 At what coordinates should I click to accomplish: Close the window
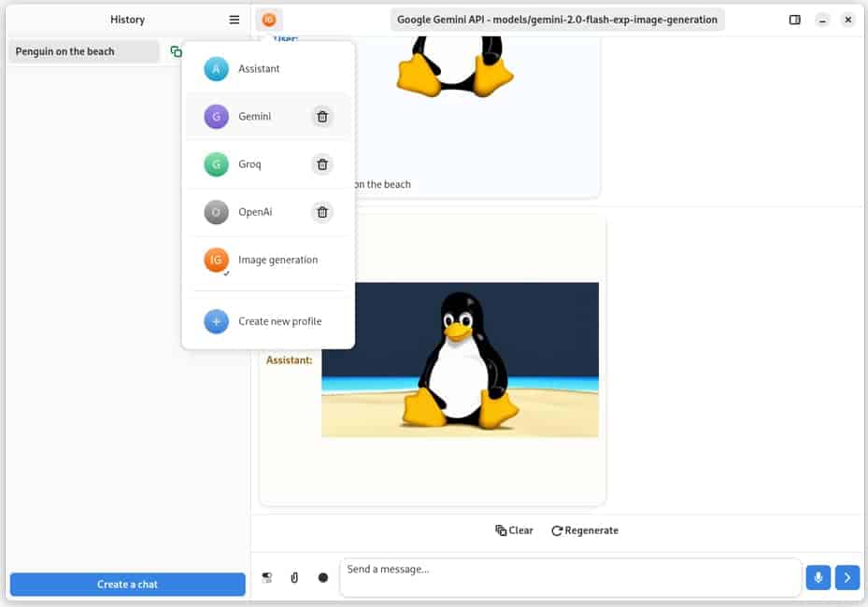point(848,20)
